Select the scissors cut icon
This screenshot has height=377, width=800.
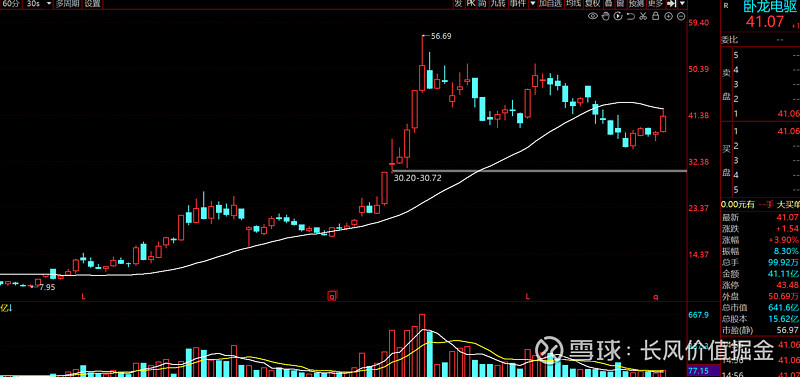[643, 17]
